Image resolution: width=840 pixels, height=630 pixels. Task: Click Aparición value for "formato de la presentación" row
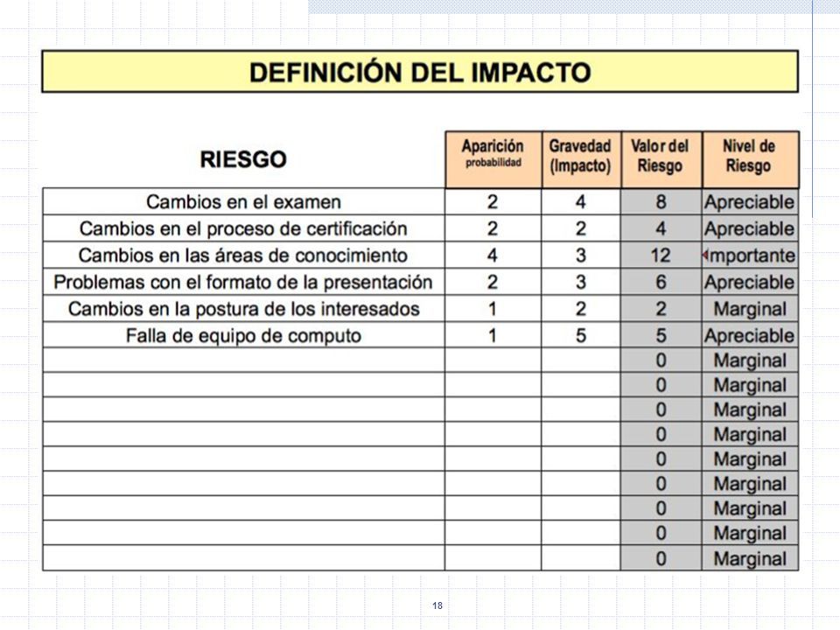(x=493, y=283)
